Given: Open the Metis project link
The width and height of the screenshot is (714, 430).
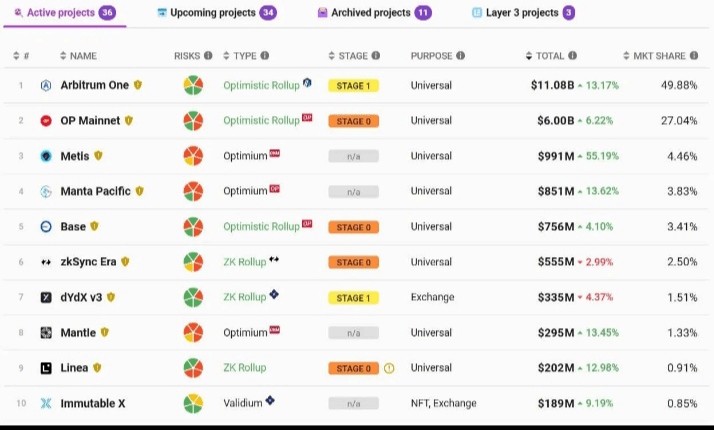Looking at the screenshot, I should click(75, 156).
